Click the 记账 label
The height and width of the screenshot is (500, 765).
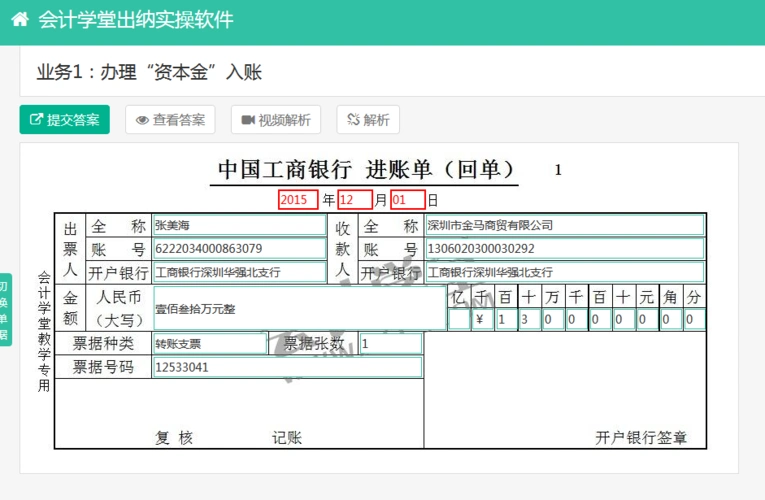pos(287,438)
